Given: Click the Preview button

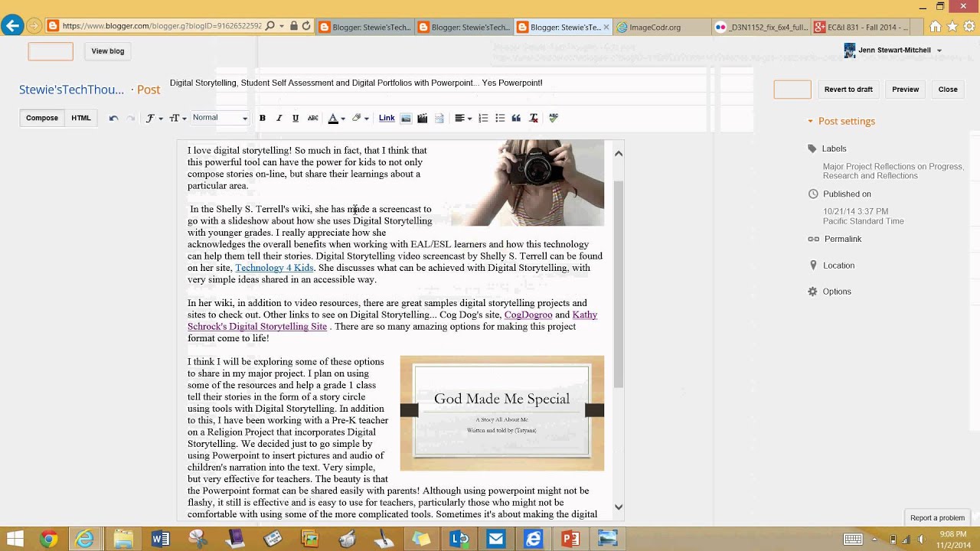Looking at the screenshot, I should pos(905,90).
